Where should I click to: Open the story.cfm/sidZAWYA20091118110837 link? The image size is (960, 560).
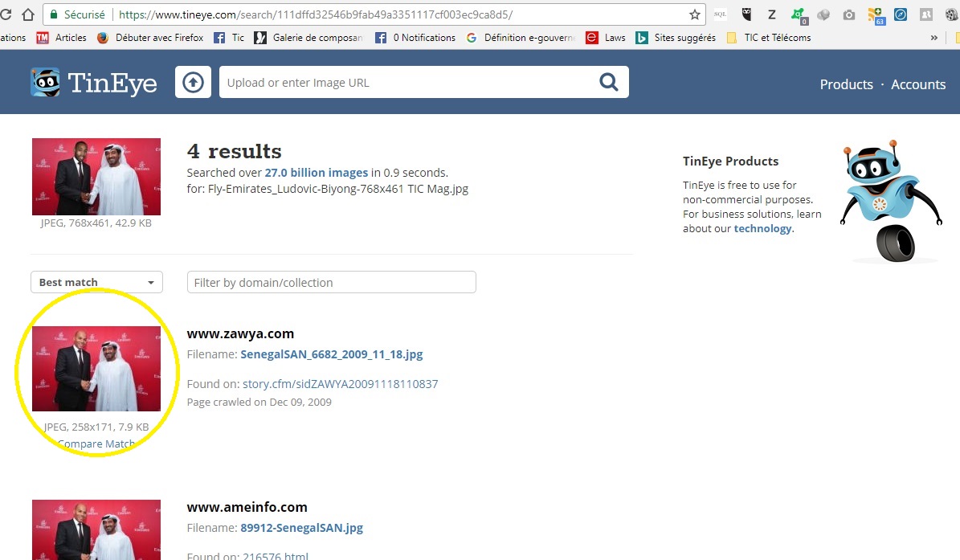pyautogui.click(x=341, y=384)
